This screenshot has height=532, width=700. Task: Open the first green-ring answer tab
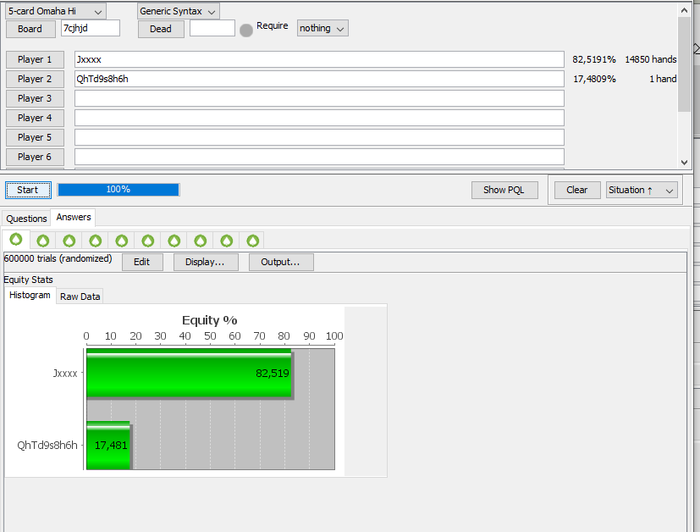(16, 240)
